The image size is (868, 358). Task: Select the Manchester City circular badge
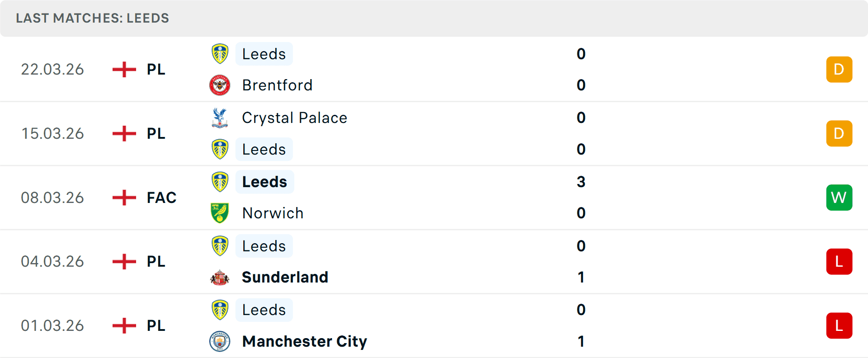tap(220, 342)
